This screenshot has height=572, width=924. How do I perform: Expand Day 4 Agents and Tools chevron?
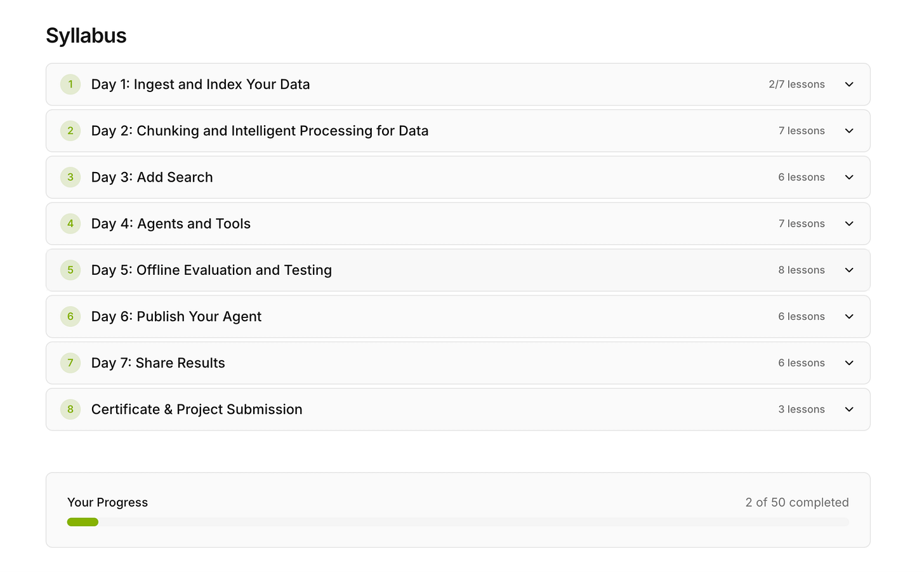pyautogui.click(x=849, y=223)
